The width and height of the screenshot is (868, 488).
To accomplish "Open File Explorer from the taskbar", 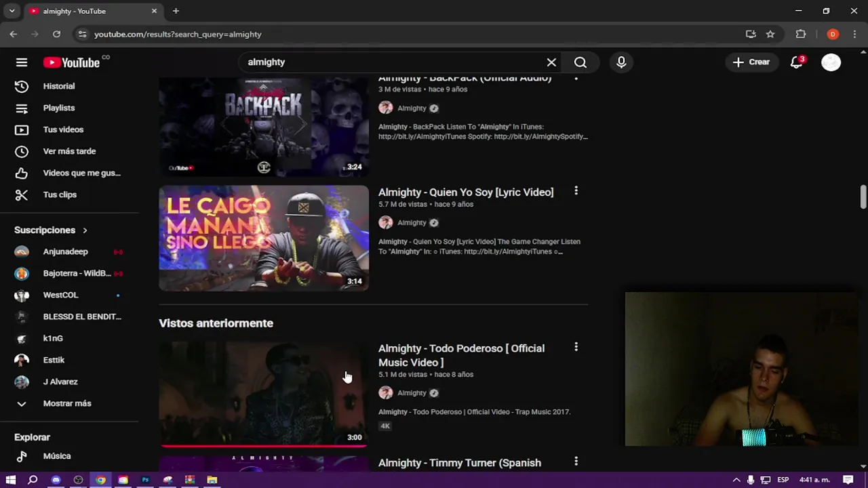I will (212, 480).
